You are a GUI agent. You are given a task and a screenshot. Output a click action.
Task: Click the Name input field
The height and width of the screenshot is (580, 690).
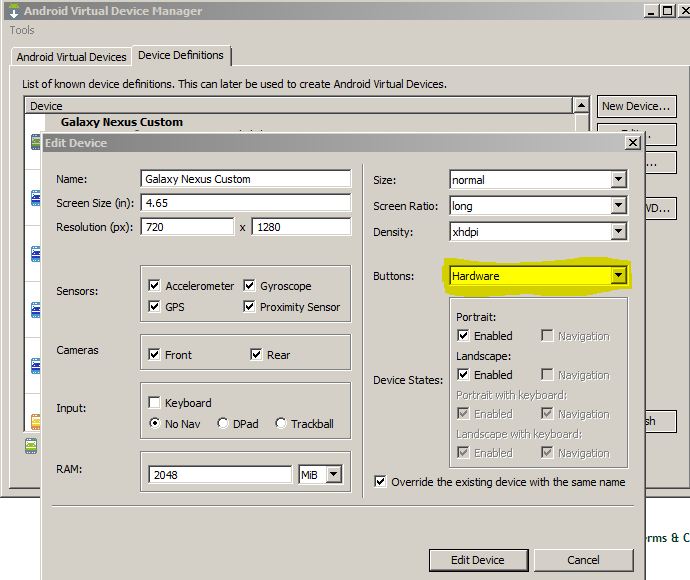click(x=246, y=179)
